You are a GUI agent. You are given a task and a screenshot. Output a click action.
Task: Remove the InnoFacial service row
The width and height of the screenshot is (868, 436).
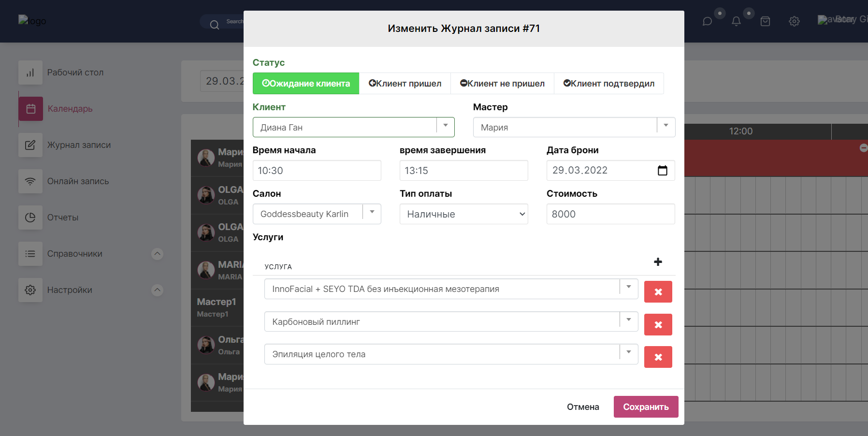point(658,292)
